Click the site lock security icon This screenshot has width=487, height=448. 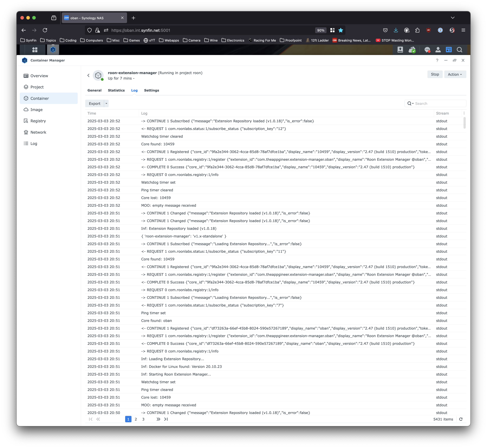[x=97, y=30]
